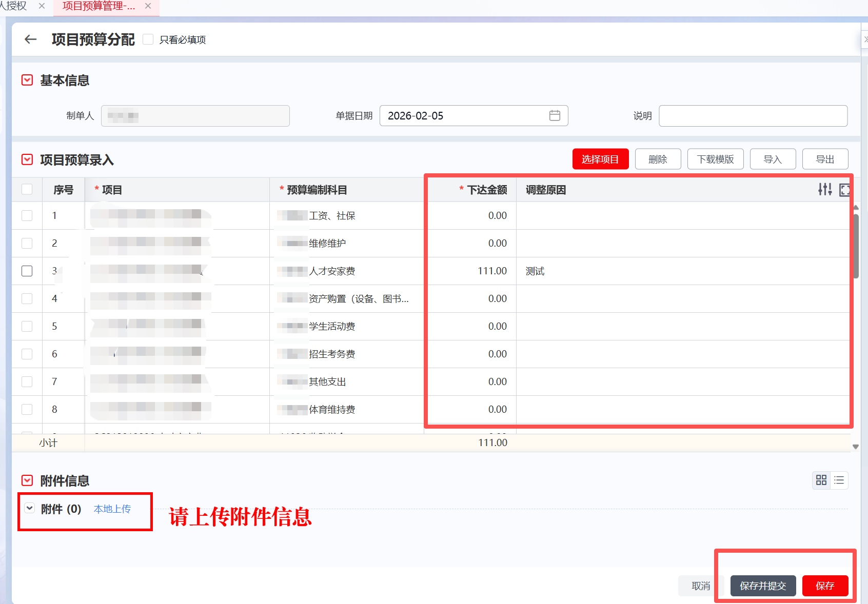Switch attachments to list view

tap(839, 480)
